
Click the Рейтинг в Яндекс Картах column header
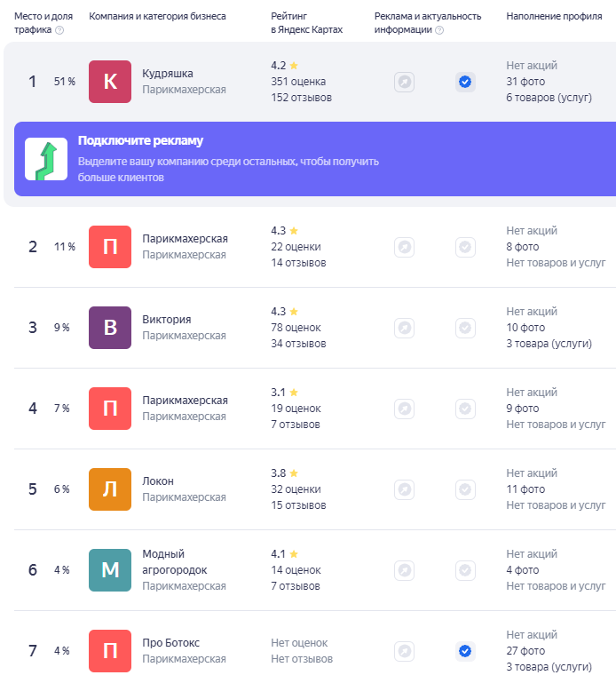(x=307, y=23)
